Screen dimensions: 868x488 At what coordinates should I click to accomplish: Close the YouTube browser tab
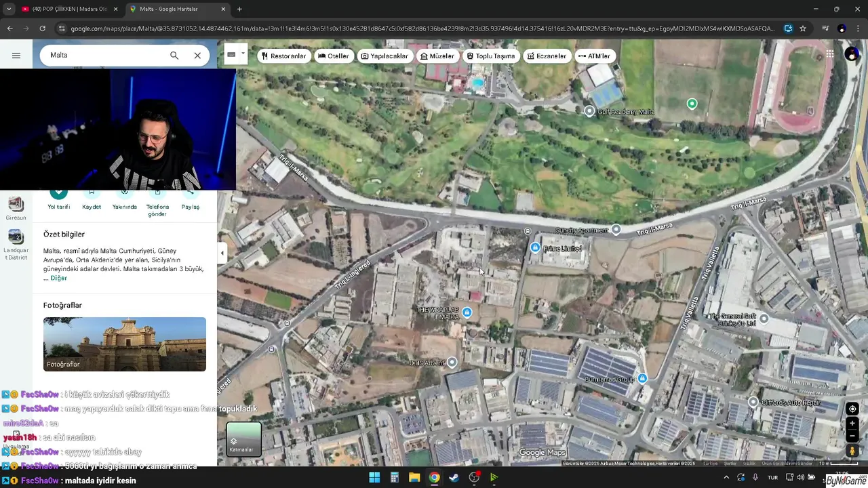[115, 9]
